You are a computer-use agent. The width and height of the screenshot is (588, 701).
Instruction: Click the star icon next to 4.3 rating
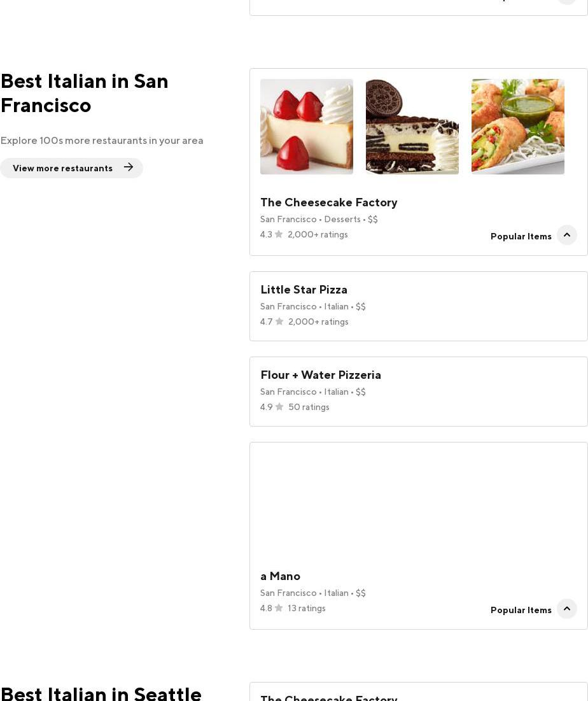pyautogui.click(x=279, y=234)
